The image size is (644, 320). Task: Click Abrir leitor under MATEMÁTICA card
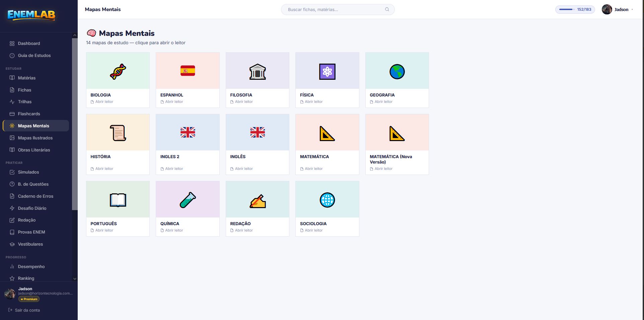(311, 169)
